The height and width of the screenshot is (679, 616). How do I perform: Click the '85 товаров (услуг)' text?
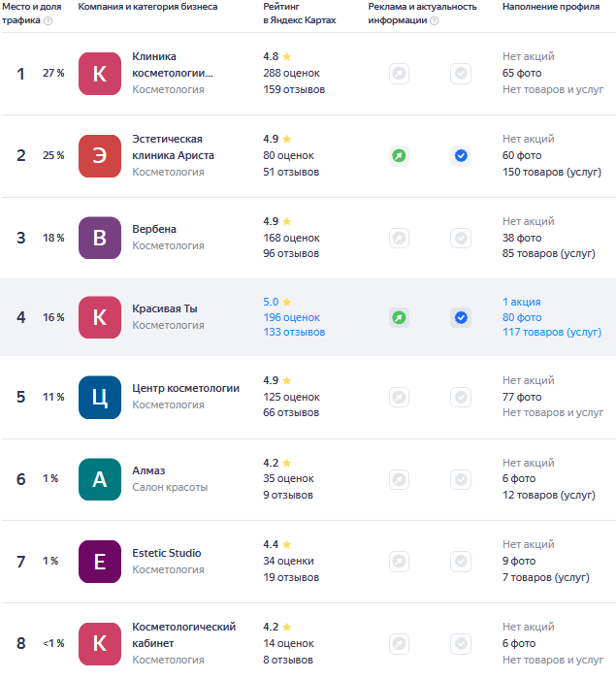click(549, 253)
